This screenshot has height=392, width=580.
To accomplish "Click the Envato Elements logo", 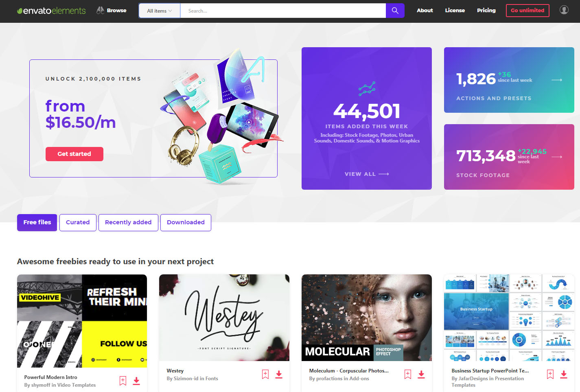I will 51,11.
